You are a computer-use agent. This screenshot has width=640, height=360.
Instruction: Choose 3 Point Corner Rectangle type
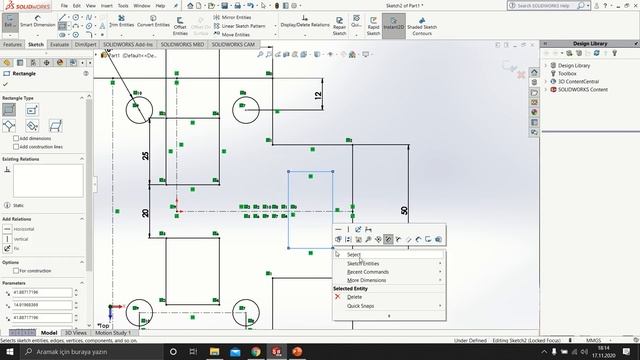coord(9,126)
